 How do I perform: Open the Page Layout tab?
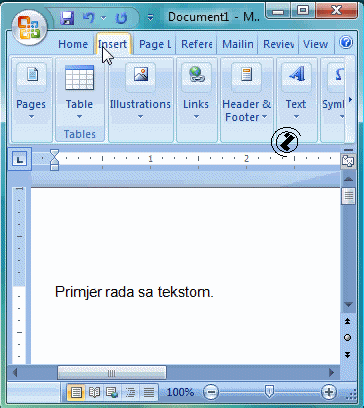(155, 44)
